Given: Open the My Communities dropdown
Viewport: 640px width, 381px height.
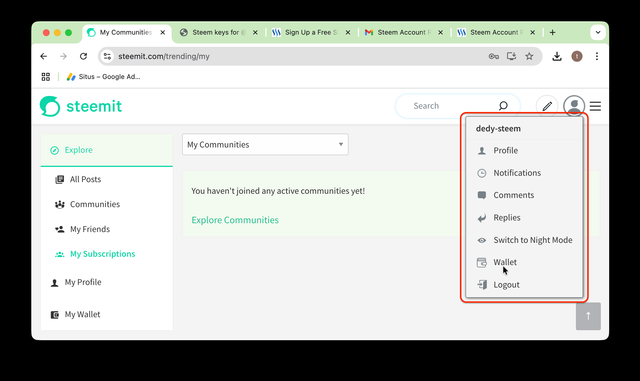Looking at the screenshot, I should (x=265, y=145).
